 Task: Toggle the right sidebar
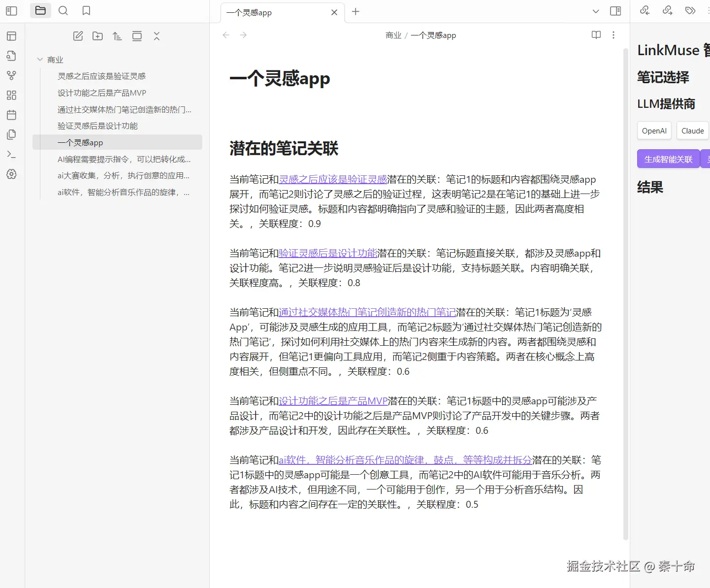615,11
